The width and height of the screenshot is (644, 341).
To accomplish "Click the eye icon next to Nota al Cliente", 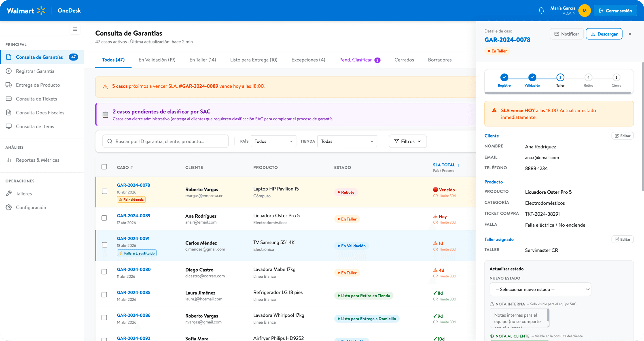I will (491, 336).
